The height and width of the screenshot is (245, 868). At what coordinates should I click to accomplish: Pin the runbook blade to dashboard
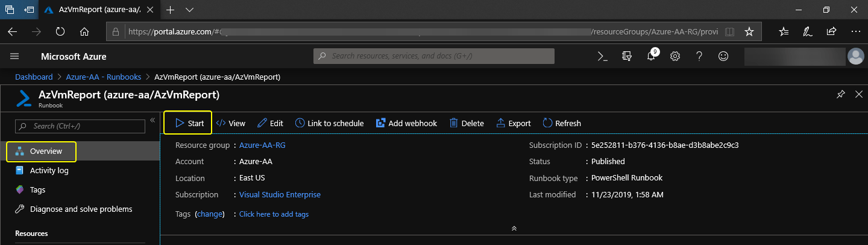click(x=841, y=95)
